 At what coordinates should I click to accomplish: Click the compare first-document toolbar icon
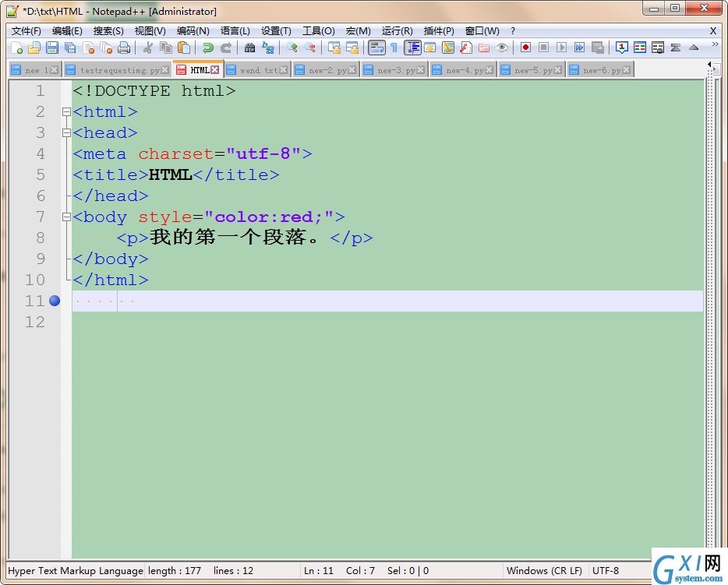622,48
